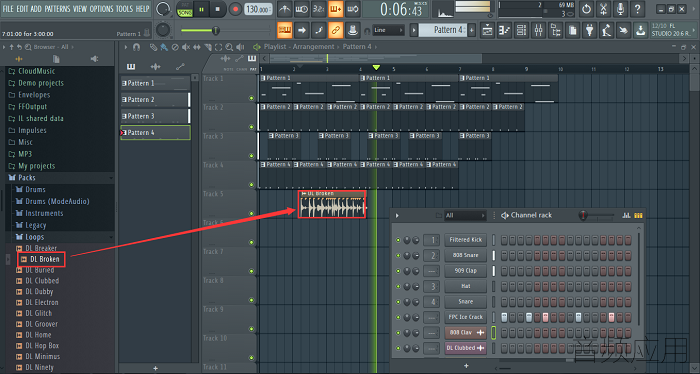
Task: Select the Zoom tool in playlist toolbar
Action: (229, 47)
